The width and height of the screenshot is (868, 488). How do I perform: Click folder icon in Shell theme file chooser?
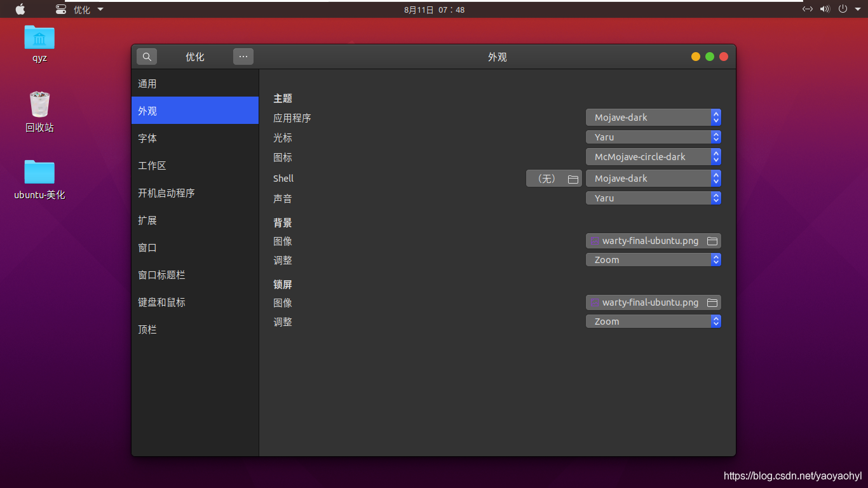coord(573,179)
